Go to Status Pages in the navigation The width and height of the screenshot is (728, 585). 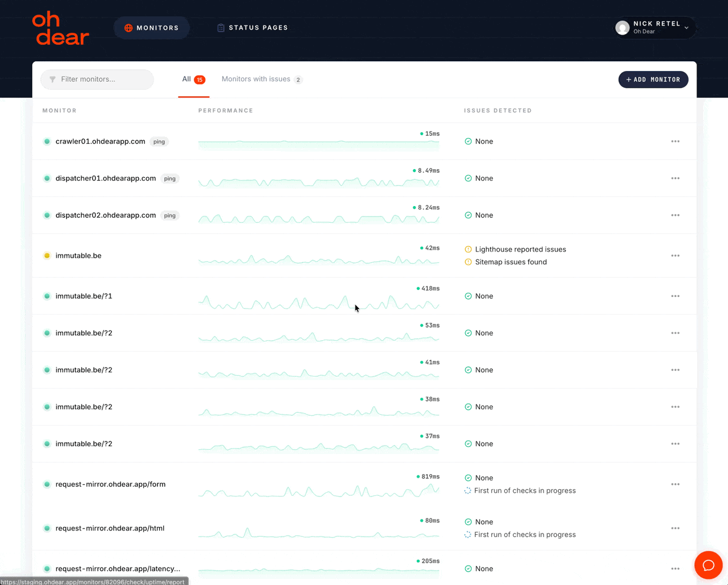252,28
